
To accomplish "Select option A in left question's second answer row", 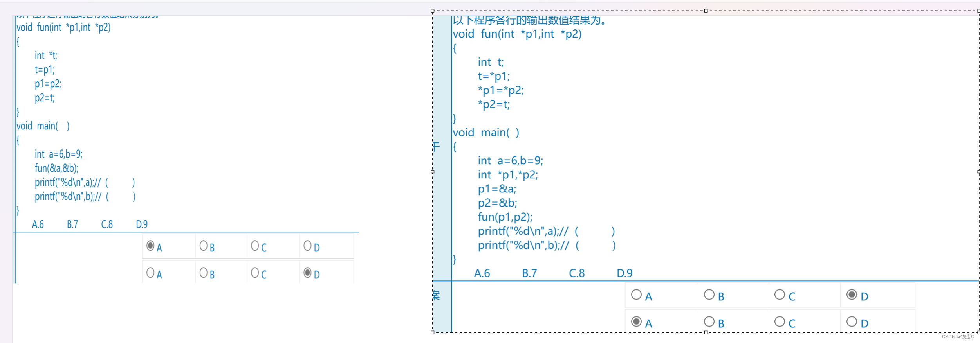I will point(150,273).
